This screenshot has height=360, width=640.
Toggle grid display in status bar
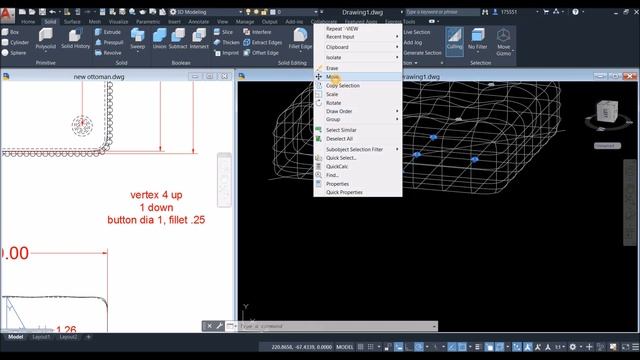click(x=360, y=347)
